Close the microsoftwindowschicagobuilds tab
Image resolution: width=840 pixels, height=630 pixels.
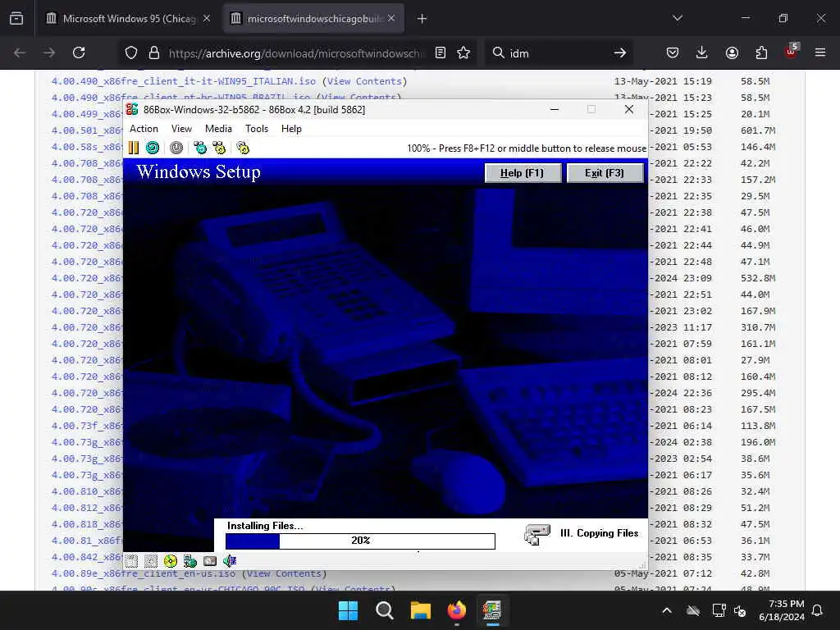click(391, 19)
